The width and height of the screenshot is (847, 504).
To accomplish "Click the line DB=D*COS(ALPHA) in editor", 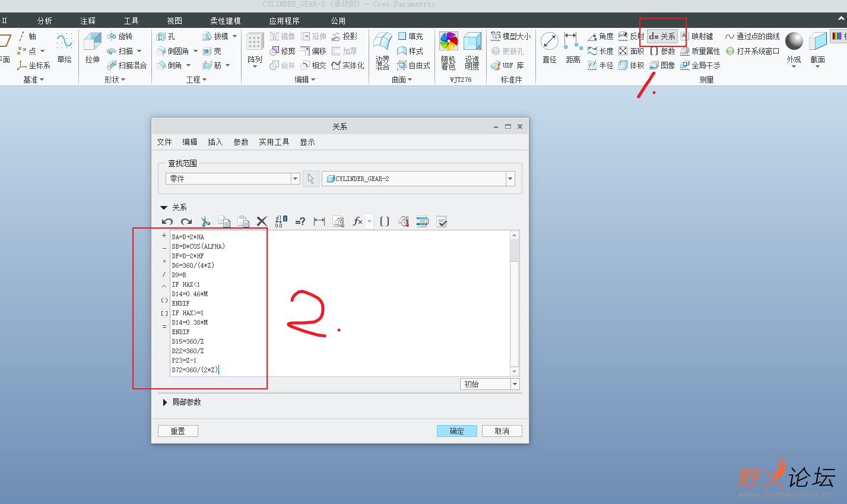I will click(199, 246).
